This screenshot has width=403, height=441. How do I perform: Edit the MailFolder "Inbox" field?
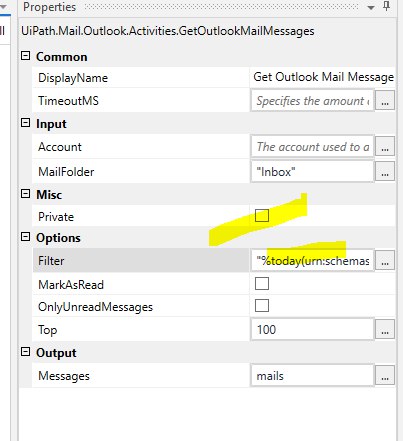click(x=312, y=171)
